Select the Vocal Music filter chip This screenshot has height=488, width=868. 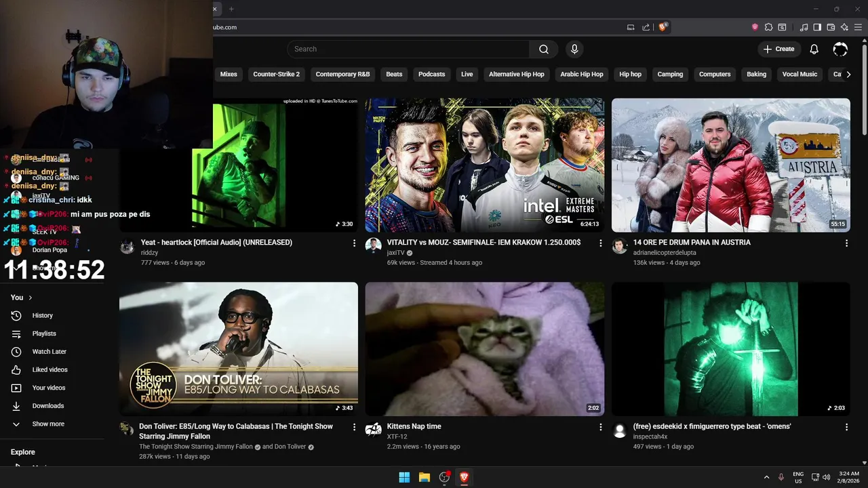pyautogui.click(x=800, y=75)
